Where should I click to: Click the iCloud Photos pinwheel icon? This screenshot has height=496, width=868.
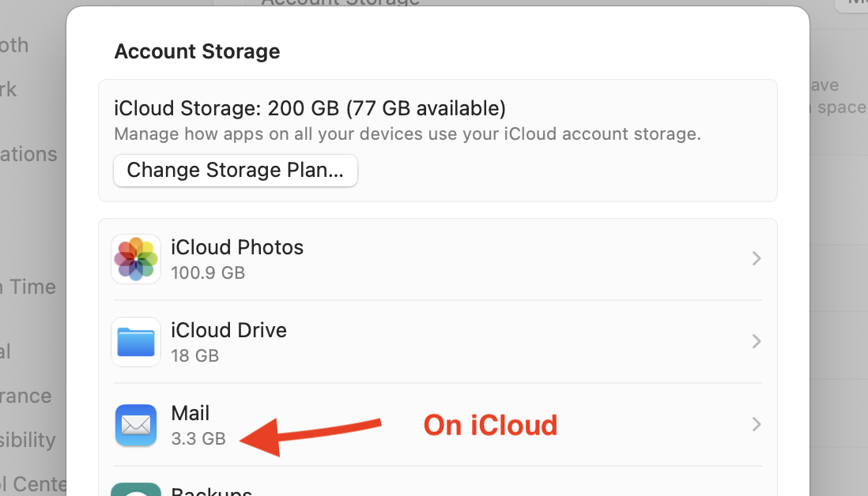point(137,259)
